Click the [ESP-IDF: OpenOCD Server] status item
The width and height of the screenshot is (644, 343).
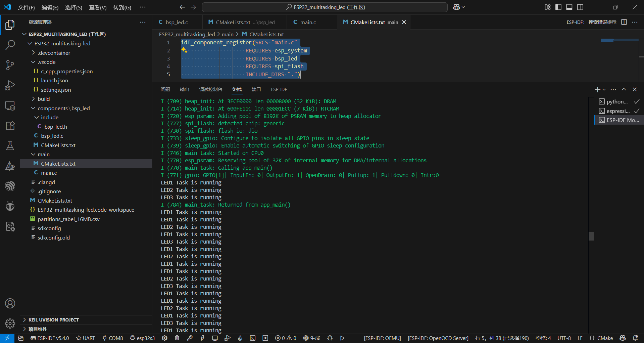point(438,338)
